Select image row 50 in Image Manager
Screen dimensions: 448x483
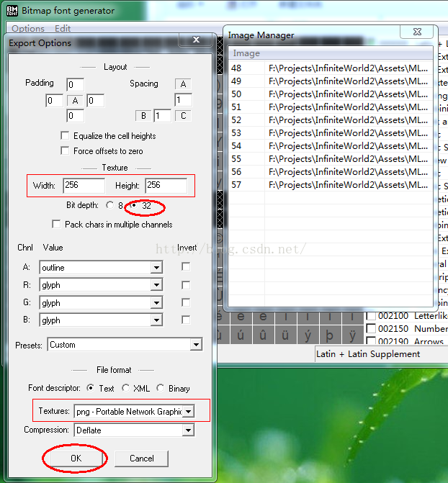pos(330,94)
